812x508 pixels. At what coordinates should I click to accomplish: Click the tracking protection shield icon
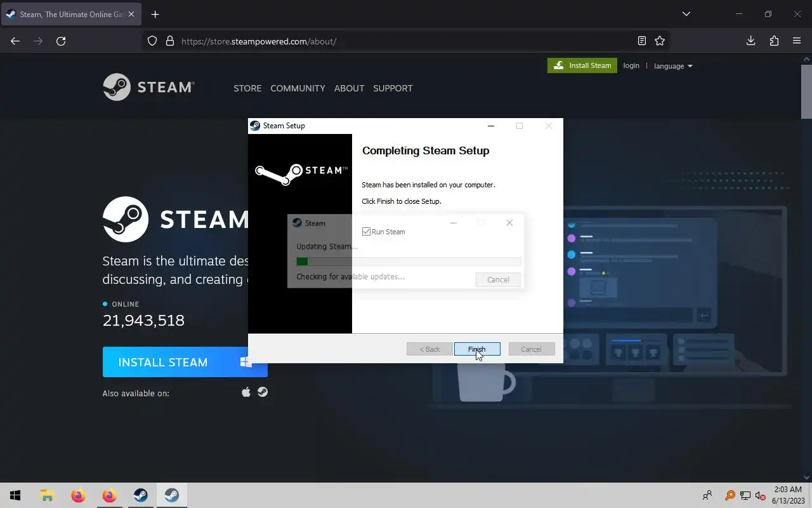click(x=152, y=41)
